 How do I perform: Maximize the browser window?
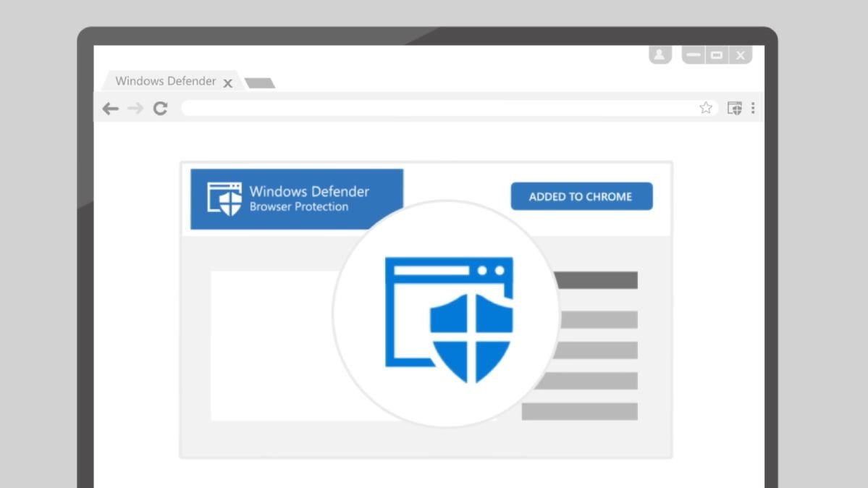(x=716, y=55)
